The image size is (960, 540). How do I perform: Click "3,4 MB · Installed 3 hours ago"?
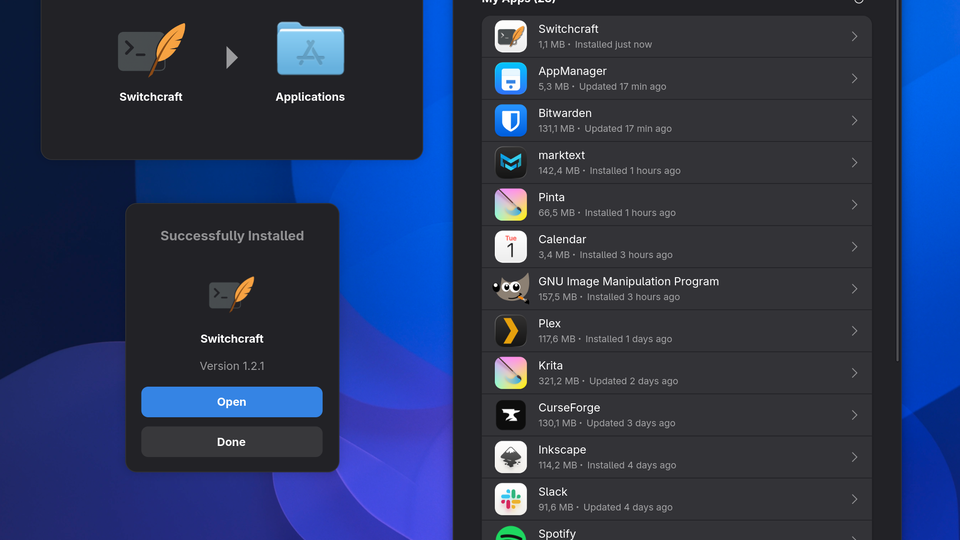coord(606,255)
